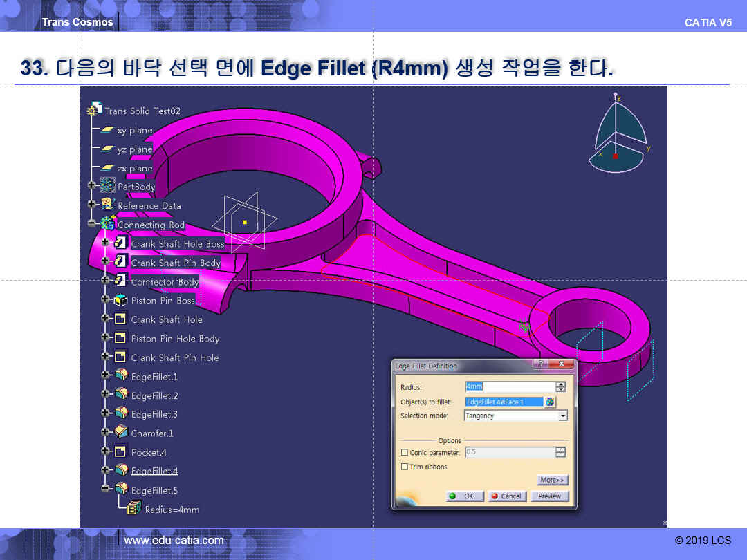Open the Selection mode Tangency dropdown

point(562,416)
